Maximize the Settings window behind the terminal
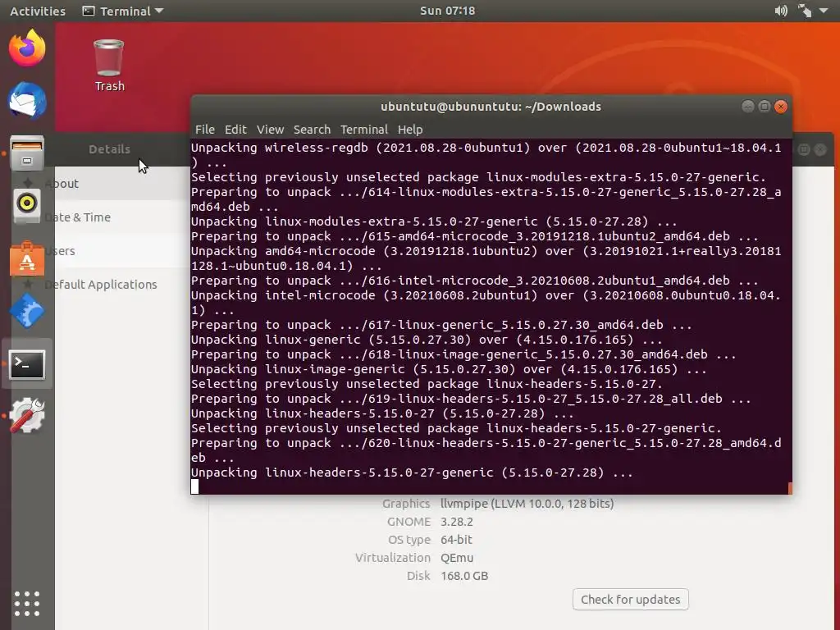 coord(804,149)
